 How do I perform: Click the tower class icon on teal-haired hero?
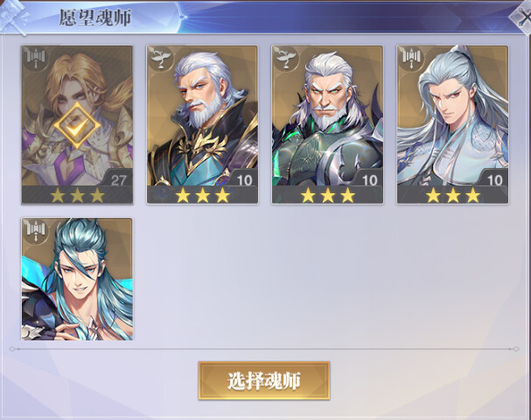tap(36, 231)
